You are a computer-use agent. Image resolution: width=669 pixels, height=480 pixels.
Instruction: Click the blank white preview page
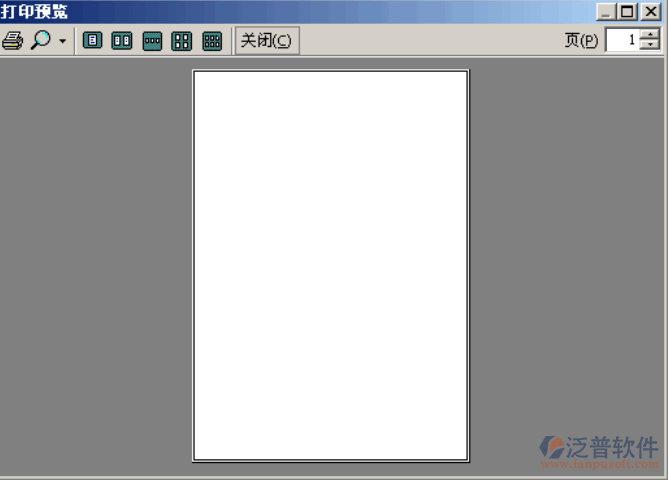click(330, 265)
